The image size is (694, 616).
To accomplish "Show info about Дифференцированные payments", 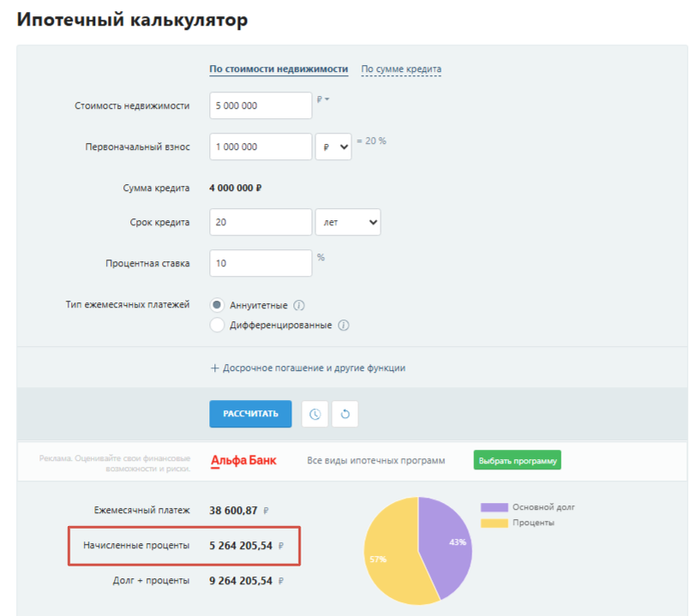I will [344, 326].
